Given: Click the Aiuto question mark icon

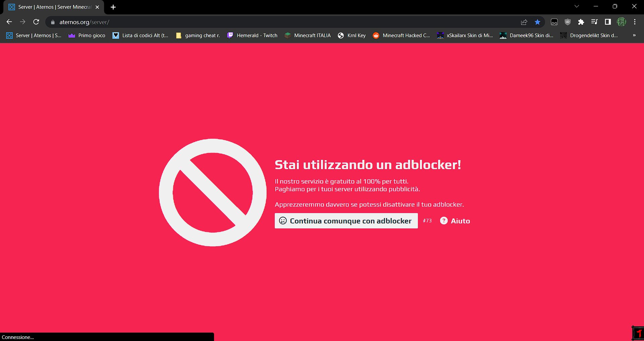Looking at the screenshot, I should (444, 221).
